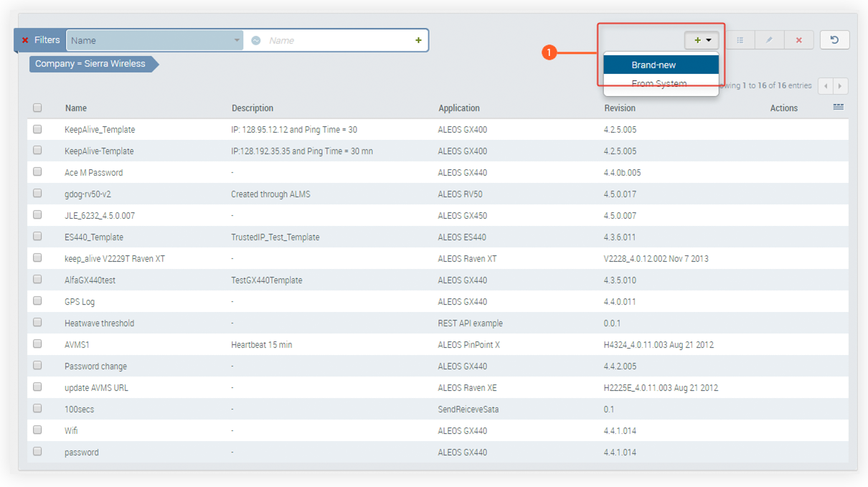Click the SendReiceveSata application cell
The width and height of the screenshot is (868, 487).
pyautogui.click(x=468, y=410)
